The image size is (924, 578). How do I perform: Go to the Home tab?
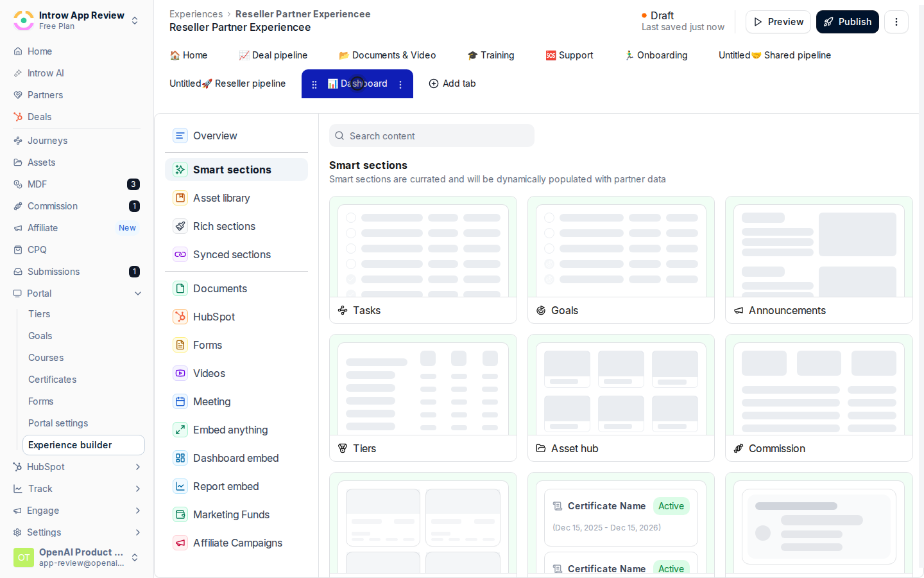(x=188, y=55)
